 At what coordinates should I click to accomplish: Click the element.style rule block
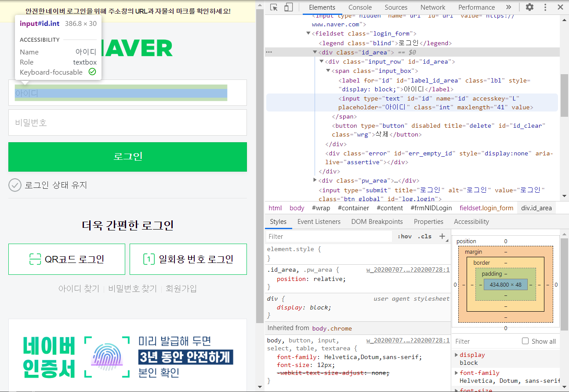(x=358, y=254)
